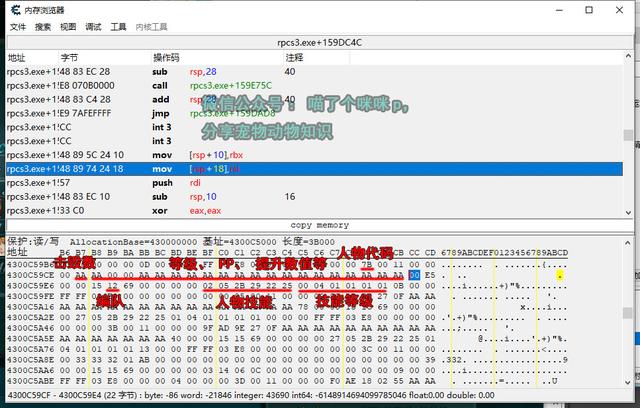Click the Cheat Engine icon in title bar
Image resolution: width=640 pixels, height=408 pixels.
click(15, 10)
